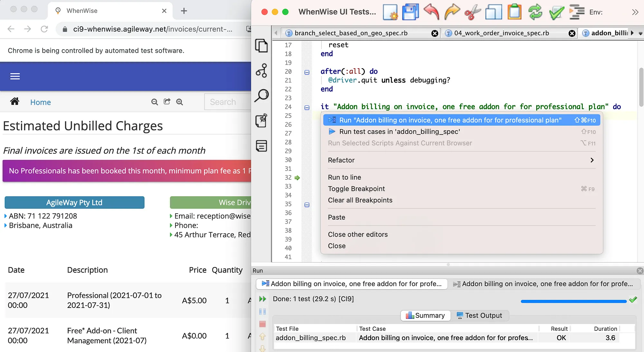Click the Cut scissors icon
This screenshot has height=352, width=644.
[x=472, y=12]
